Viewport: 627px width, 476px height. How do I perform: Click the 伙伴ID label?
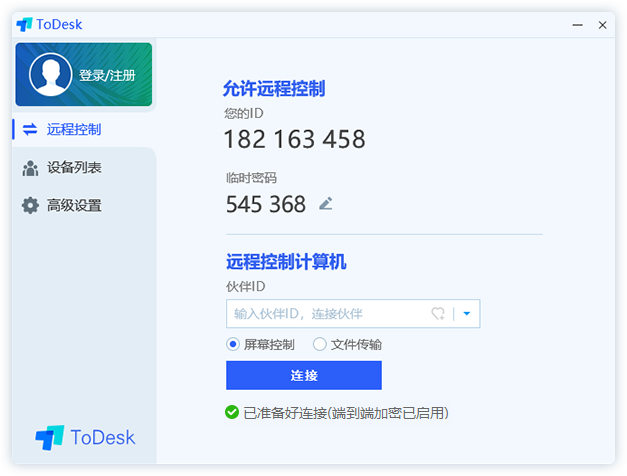coord(246,286)
